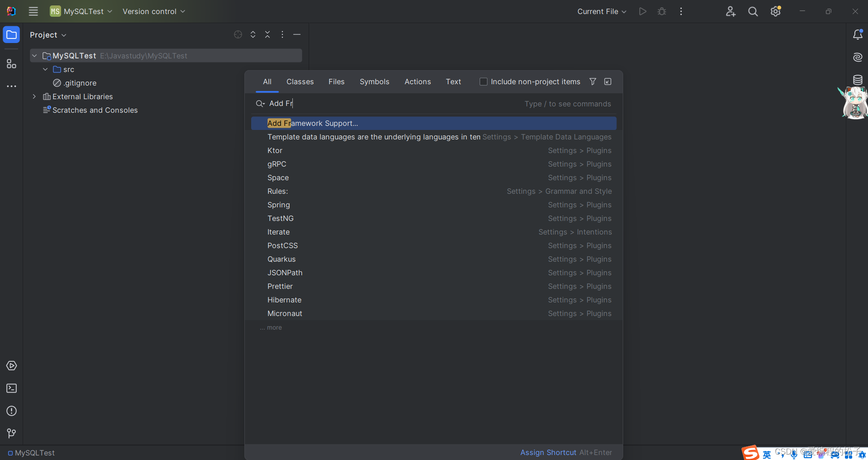Open the AI Assistant spiral icon
The width and height of the screenshot is (868, 460).
pos(858,57)
